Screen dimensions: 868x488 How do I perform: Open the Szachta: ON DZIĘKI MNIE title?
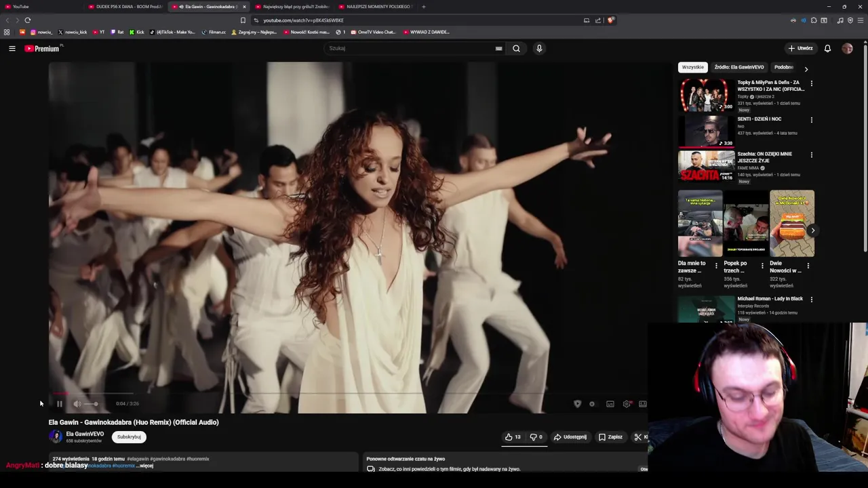click(764, 157)
